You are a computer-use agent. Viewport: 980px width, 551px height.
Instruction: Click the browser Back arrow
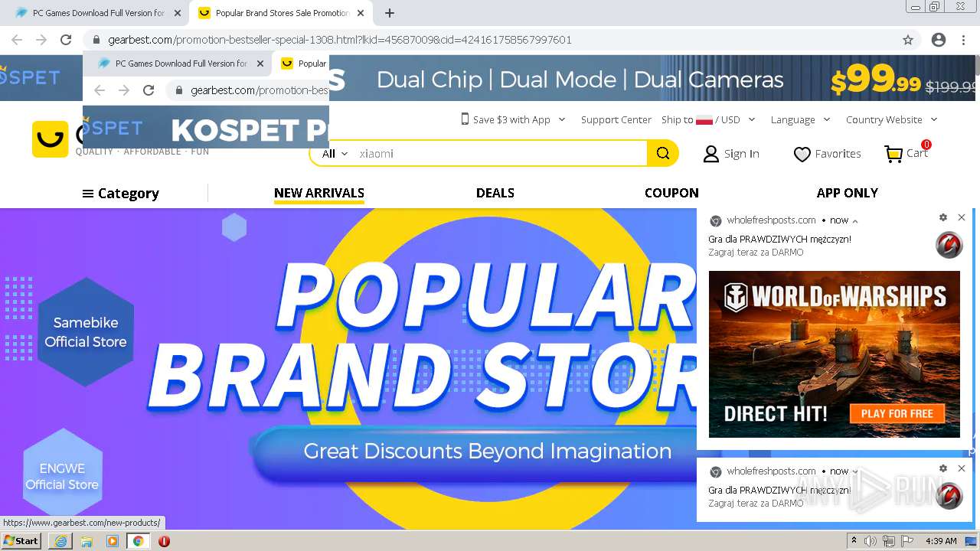17,40
